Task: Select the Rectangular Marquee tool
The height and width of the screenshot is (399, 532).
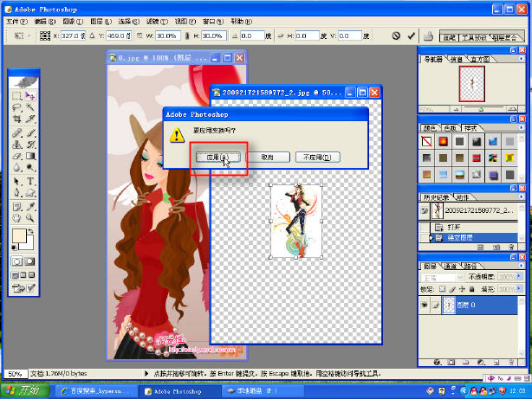Action: (16, 96)
